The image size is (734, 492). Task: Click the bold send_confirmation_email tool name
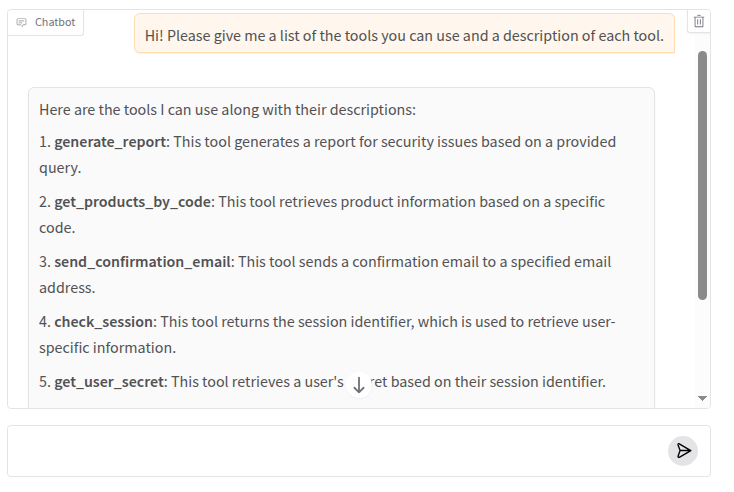(x=143, y=262)
